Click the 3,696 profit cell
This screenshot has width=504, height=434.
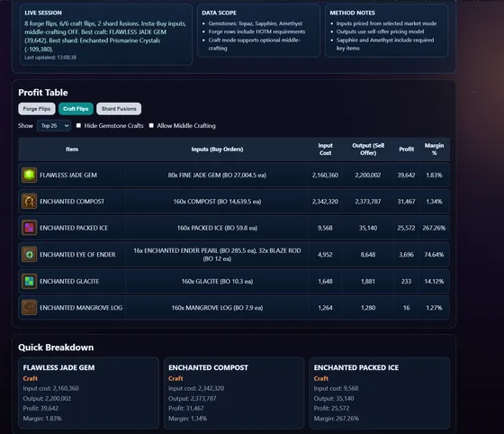pos(406,255)
